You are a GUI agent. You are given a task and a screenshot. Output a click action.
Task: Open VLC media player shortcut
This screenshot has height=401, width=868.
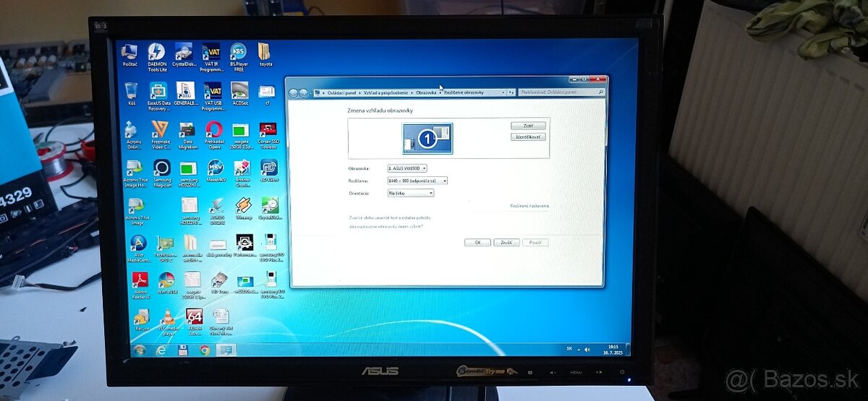click(168, 323)
